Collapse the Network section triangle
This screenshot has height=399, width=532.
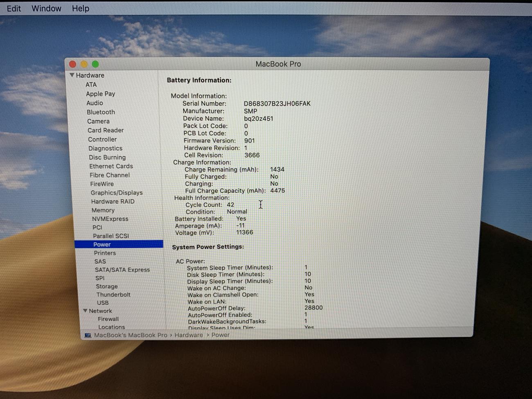point(85,311)
